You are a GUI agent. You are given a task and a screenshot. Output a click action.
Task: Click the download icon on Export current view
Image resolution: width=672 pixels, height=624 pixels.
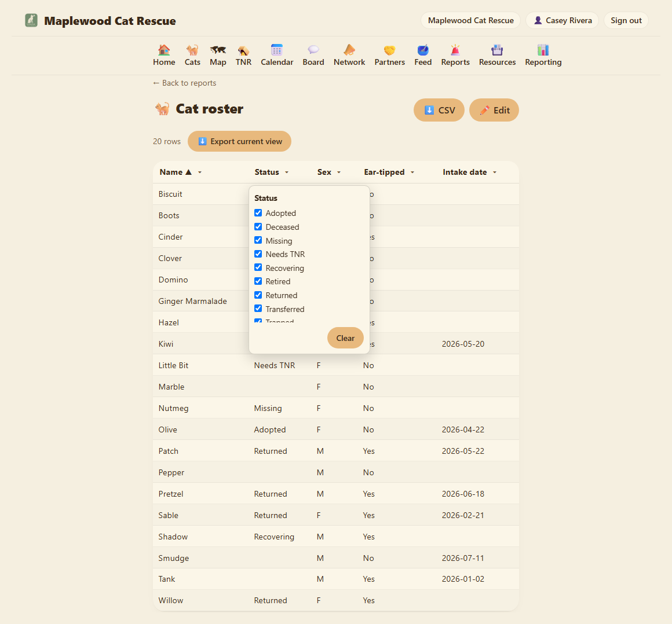202,141
